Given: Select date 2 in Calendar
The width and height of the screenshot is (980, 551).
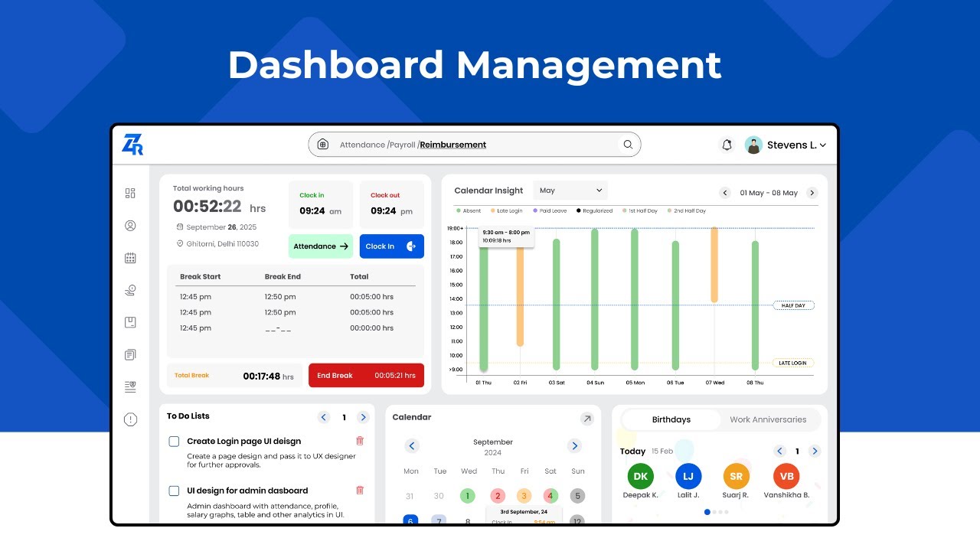Looking at the screenshot, I should [x=498, y=496].
